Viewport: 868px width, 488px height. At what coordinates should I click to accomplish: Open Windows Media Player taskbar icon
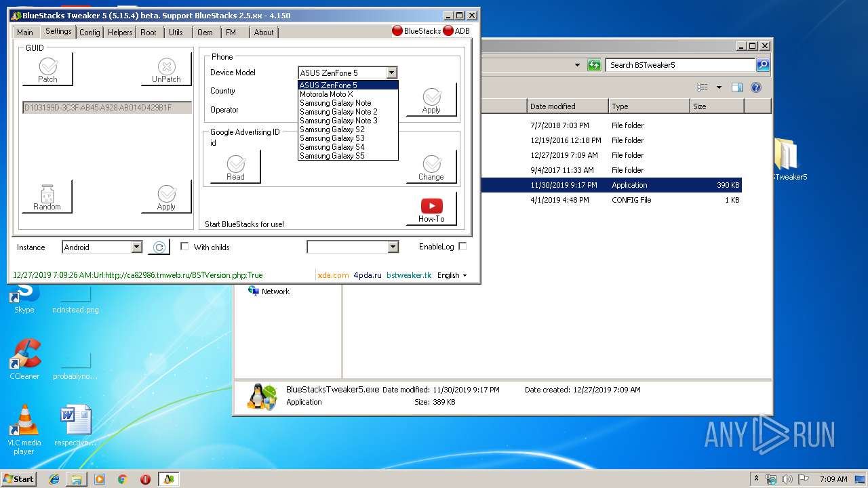[100, 479]
